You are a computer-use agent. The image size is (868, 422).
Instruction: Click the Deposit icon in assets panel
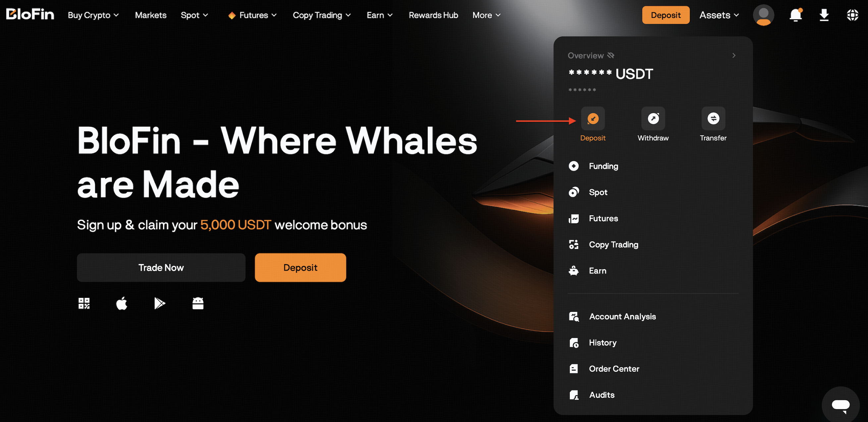click(x=593, y=118)
